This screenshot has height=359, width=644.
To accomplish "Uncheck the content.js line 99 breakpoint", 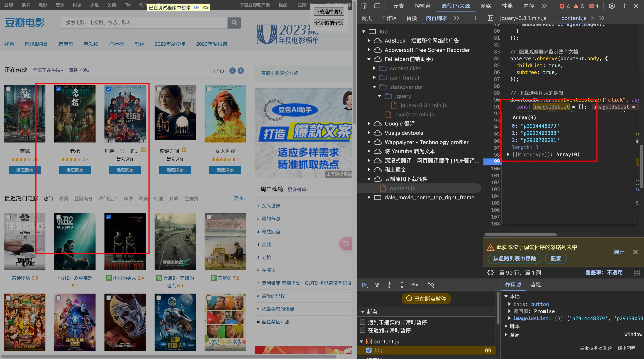I will point(369,350).
